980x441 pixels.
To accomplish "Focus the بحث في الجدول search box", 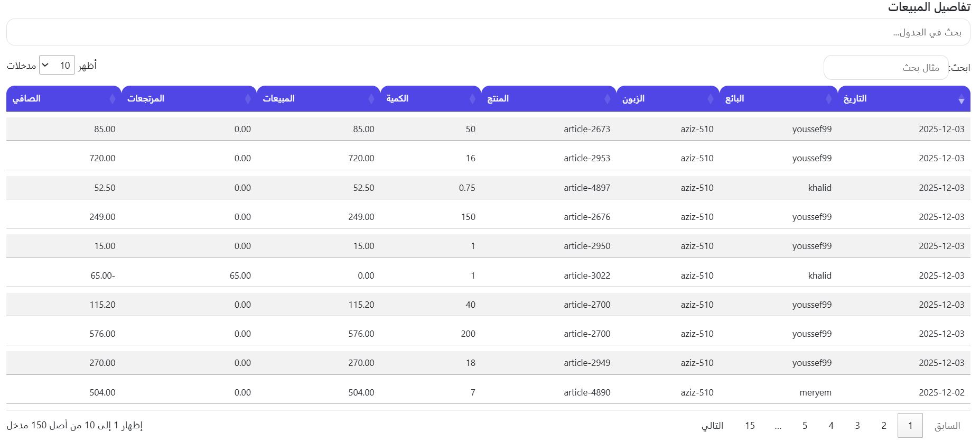I will tap(488, 32).
